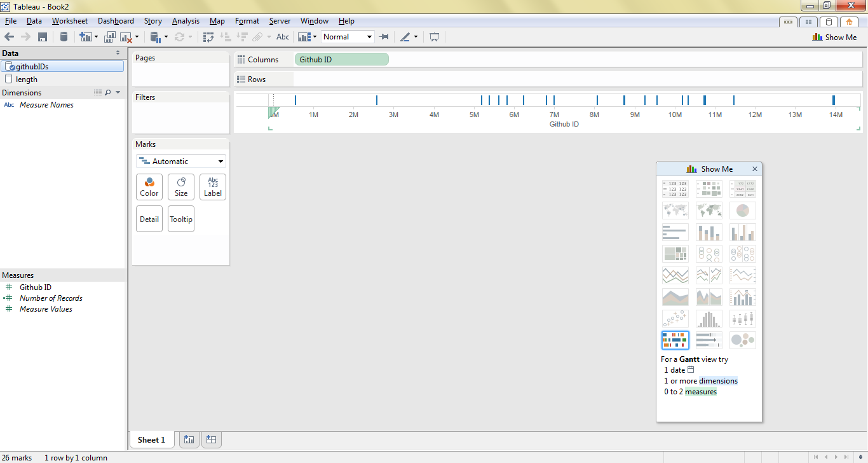Open the Dashboard menu
The width and height of the screenshot is (868, 463).
point(116,21)
